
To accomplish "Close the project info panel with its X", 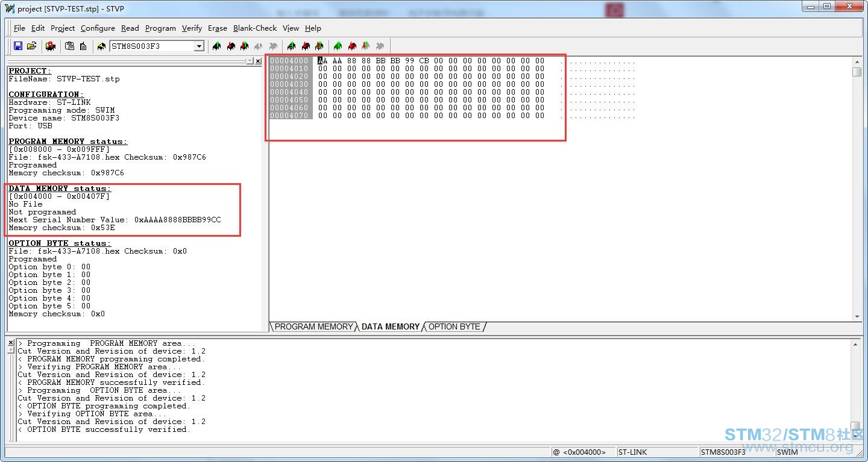I will click(x=259, y=61).
